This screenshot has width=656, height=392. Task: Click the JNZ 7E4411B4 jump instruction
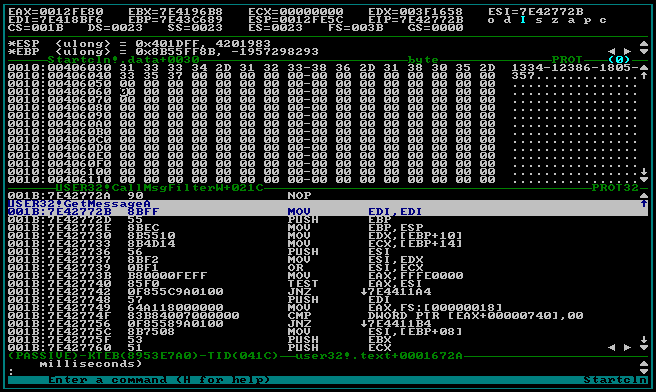pos(220,324)
